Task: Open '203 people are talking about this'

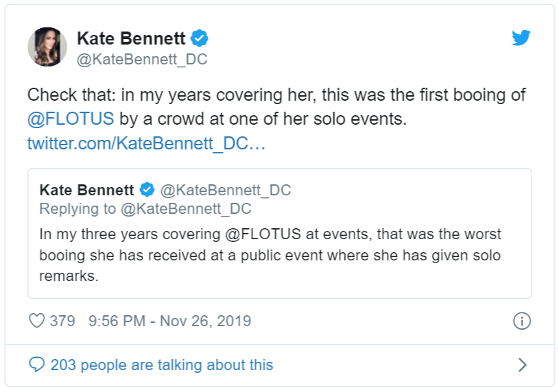Action: click(161, 365)
